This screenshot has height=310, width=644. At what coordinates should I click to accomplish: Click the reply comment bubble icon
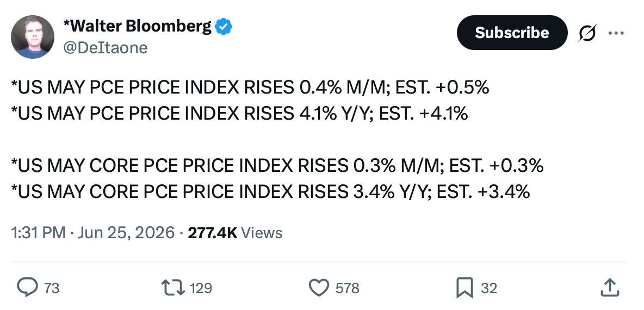pyautogui.click(x=28, y=287)
